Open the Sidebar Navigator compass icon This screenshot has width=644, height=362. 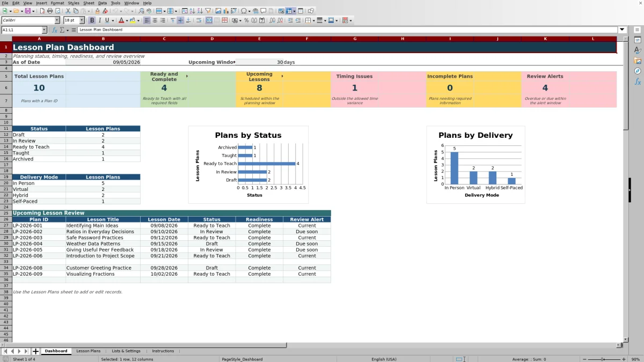tap(638, 71)
